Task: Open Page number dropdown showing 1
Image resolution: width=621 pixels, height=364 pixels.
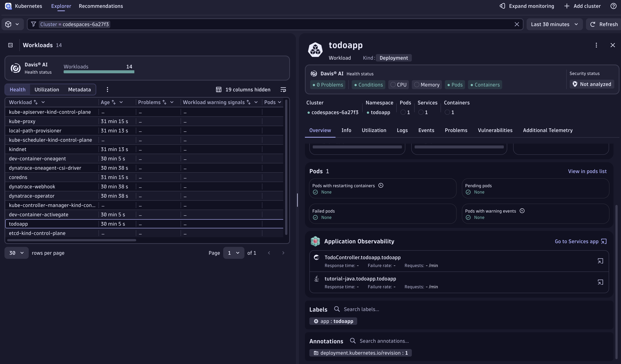Action: pos(234,253)
